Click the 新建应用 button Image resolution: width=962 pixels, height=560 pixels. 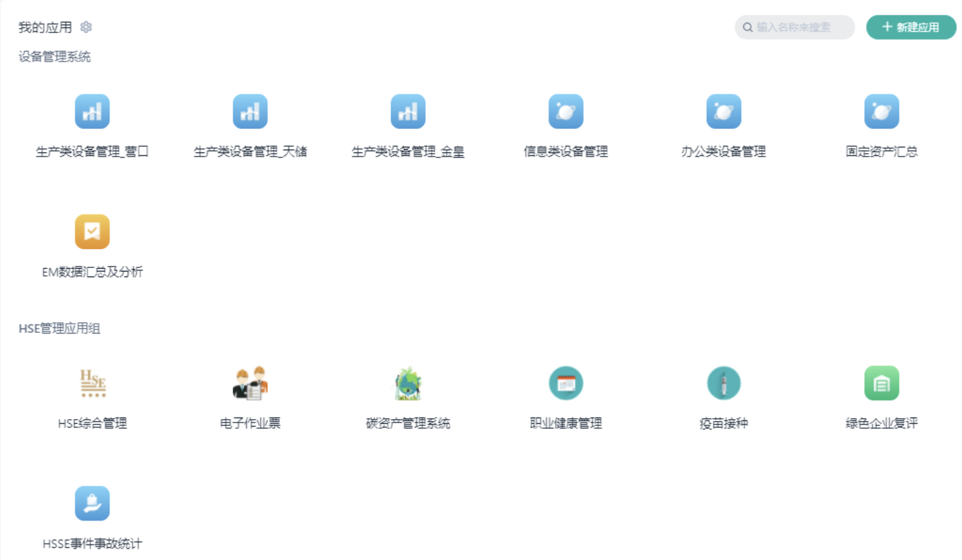[x=911, y=28]
